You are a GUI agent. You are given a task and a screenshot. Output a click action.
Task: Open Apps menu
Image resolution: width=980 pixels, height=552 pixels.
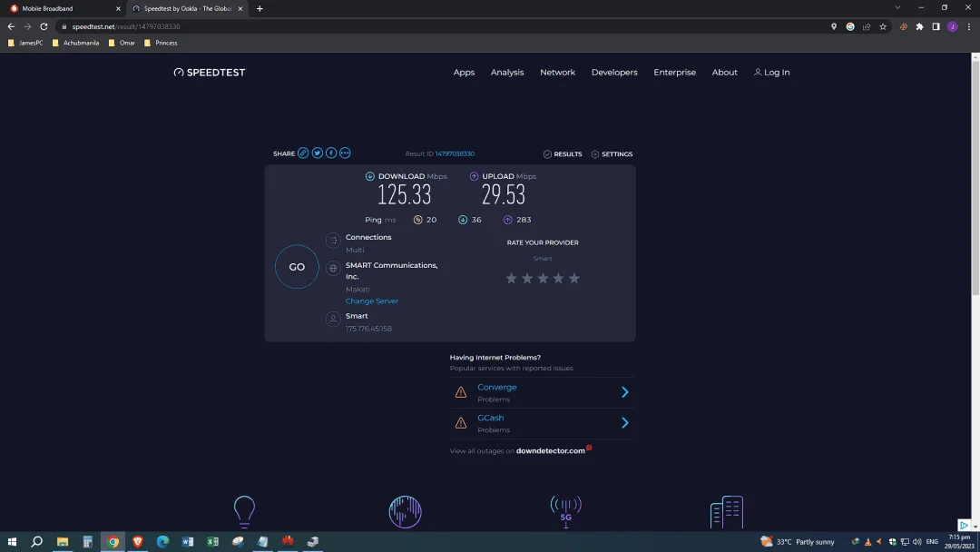(464, 73)
